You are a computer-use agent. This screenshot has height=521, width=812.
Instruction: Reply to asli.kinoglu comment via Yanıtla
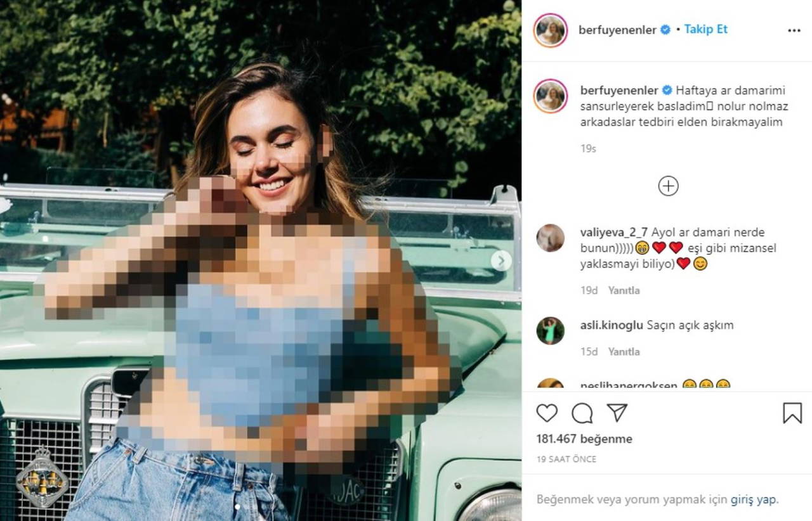[624, 351]
